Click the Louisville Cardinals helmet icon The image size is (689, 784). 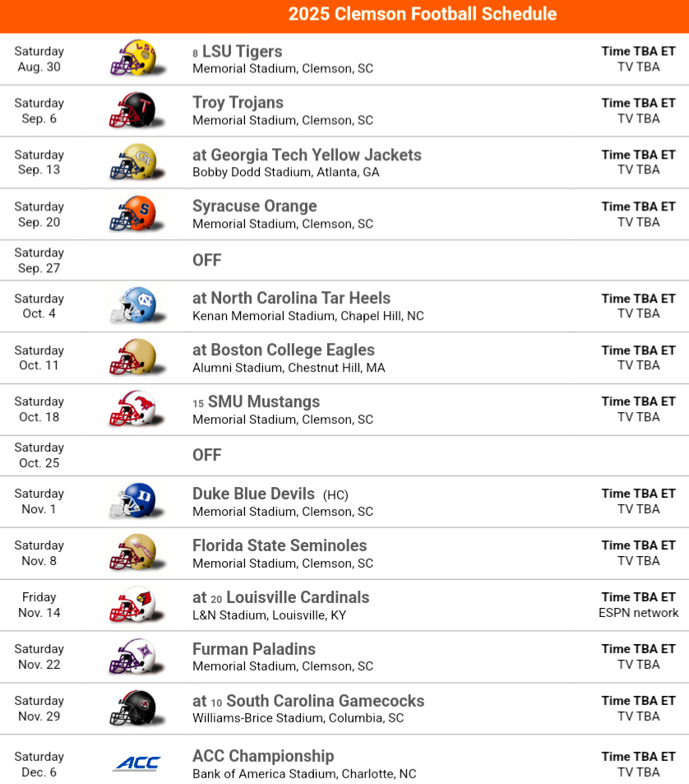coord(133,605)
